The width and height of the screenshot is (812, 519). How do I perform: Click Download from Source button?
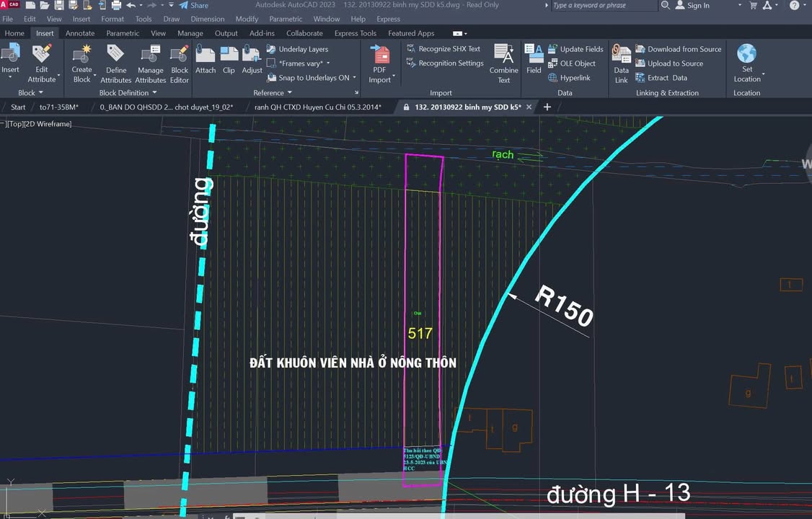[x=678, y=49]
